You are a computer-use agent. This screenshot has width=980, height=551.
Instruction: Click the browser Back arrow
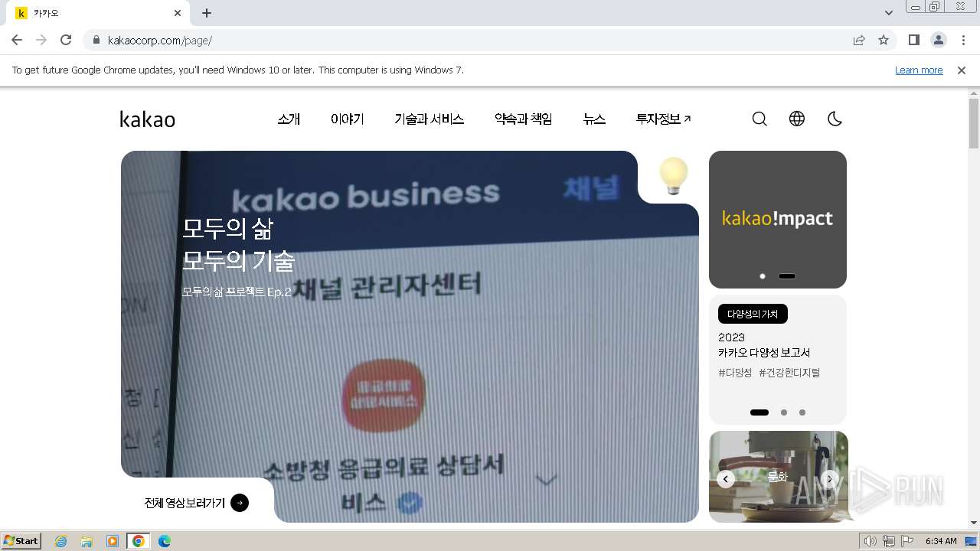(17, 40)
